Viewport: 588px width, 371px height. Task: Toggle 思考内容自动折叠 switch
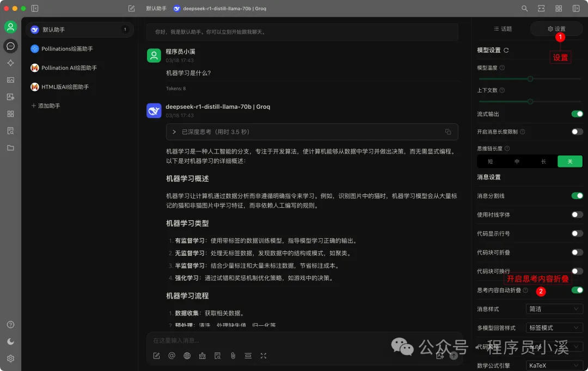click(x=577, y=290)
